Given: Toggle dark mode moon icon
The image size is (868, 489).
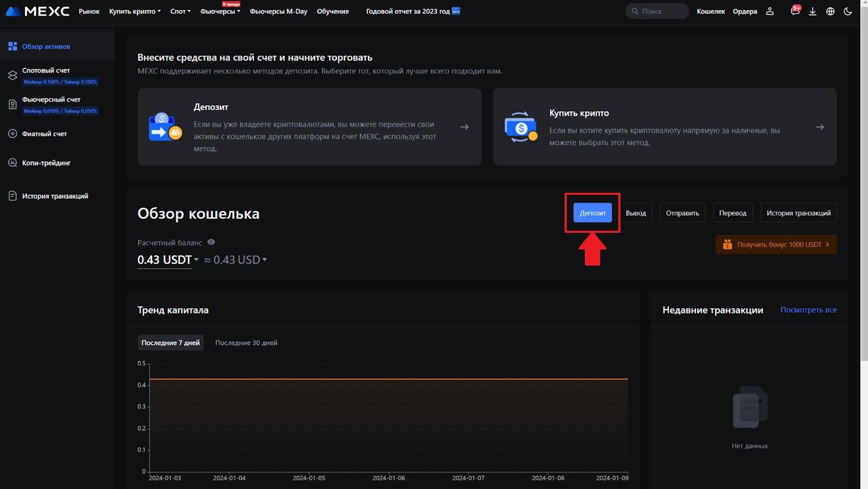Looking at the screenshot, I should (847, 11).
